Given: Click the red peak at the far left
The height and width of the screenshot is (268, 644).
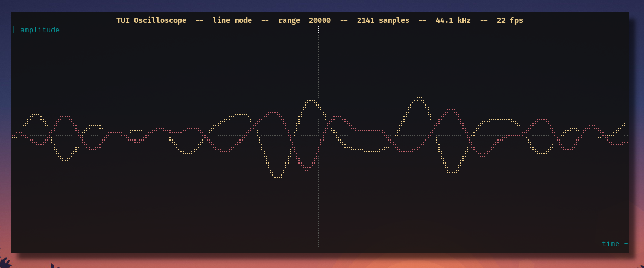Looking at the screenshot, I should [65, 116].
